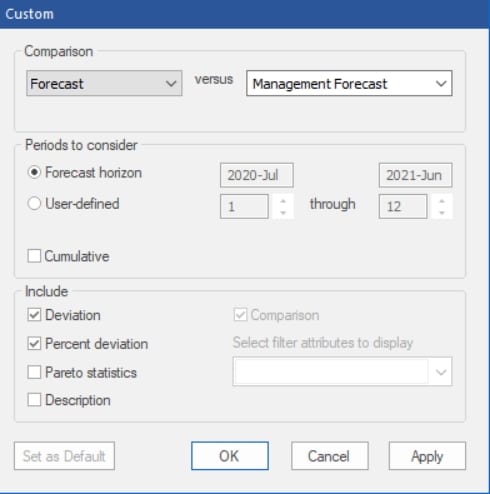Click the Cancel button
Viewport: 490px width, 494px height.
point(330,456)
